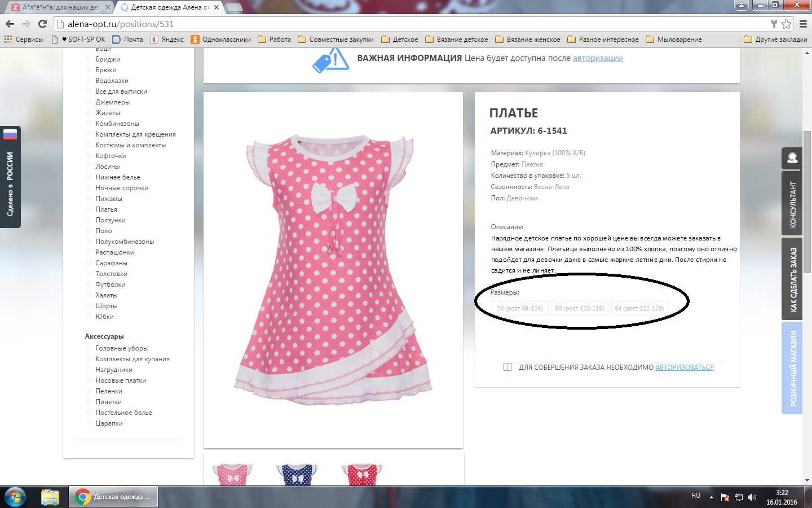Open the consultant chat icon
Screen dimensions: 812x508
pos(792,159)
